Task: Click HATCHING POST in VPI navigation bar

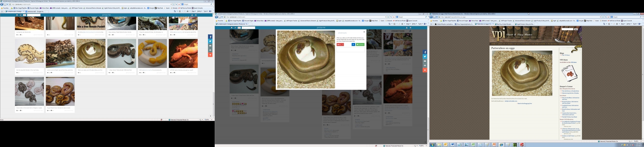Action: pos(565,44)
